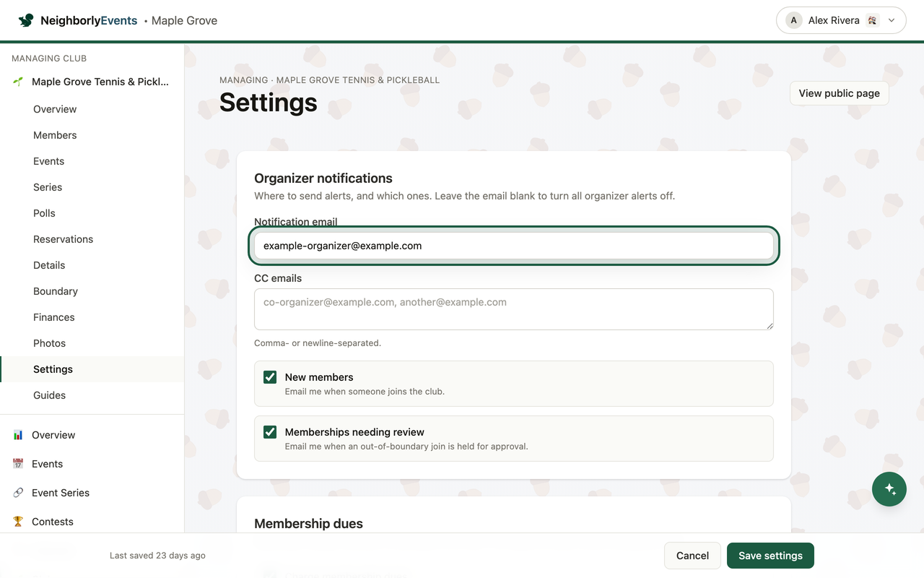Click the sprout icon beside Maple Grove Tennis

pos(18,82)
